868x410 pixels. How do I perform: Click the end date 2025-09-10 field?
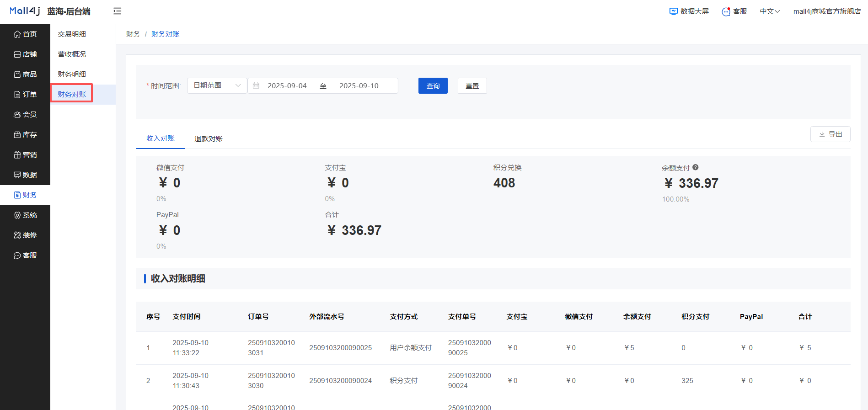coord(359,86)
